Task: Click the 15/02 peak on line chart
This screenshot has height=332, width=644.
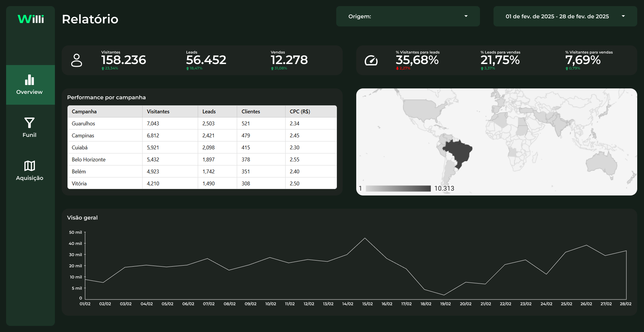Action: tap(365, 238)
